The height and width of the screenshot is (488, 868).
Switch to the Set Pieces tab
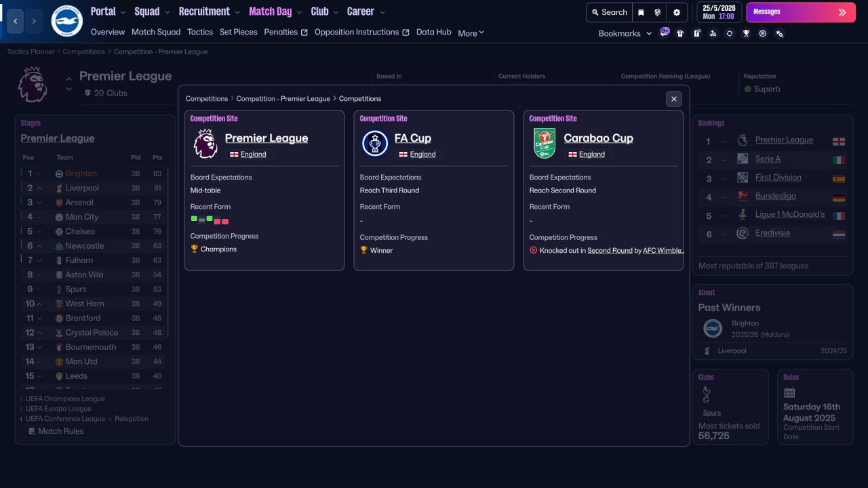(239, 32)
